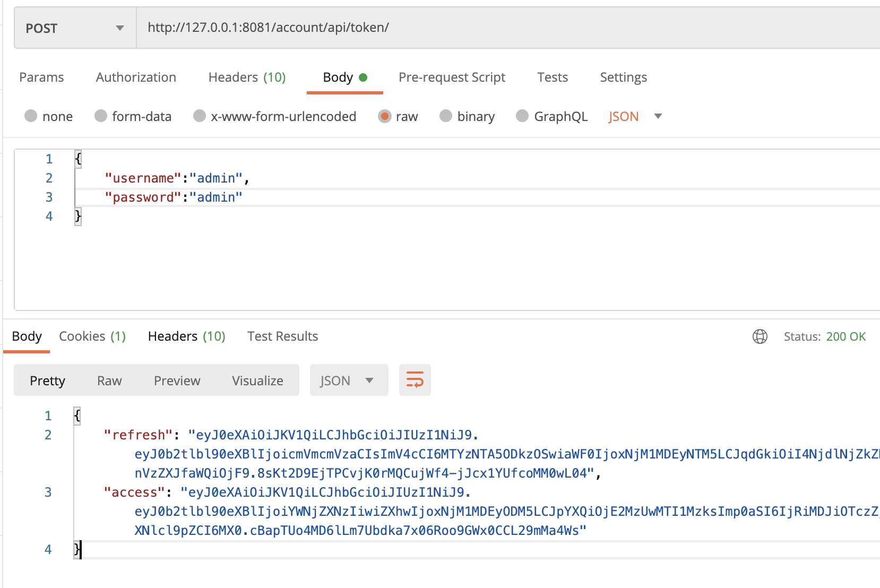The image size is (880, 588).
Task: Click the closing brace on response line 4
Action: [x=77, y=549]
